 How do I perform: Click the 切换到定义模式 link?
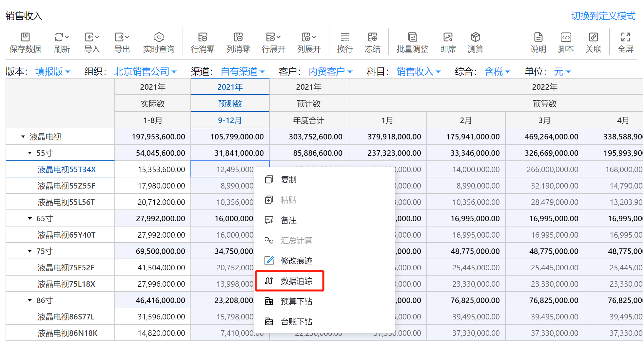(x=603, y=16)
